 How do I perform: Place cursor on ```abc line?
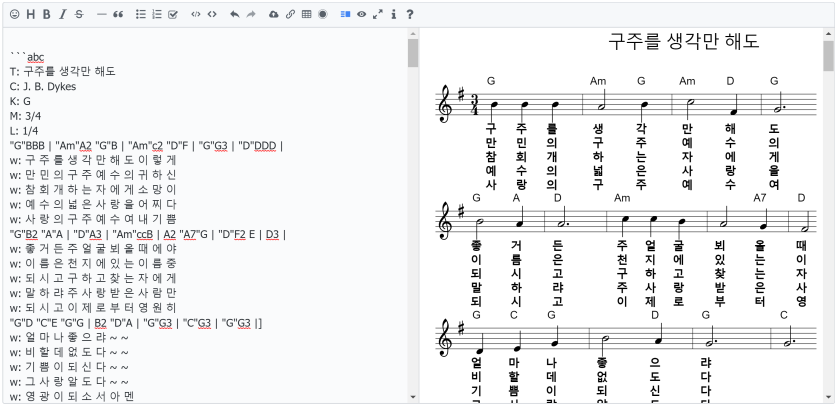[x=27, y=57]
